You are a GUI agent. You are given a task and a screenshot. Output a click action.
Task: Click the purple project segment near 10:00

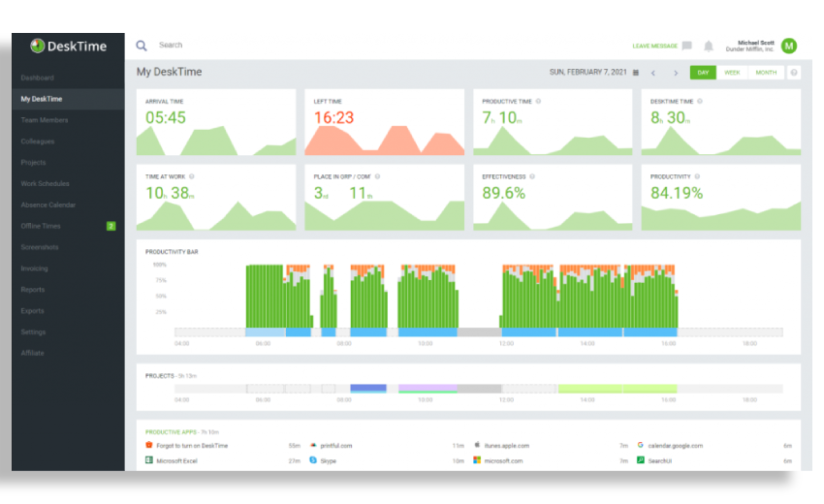coord(428,389)
